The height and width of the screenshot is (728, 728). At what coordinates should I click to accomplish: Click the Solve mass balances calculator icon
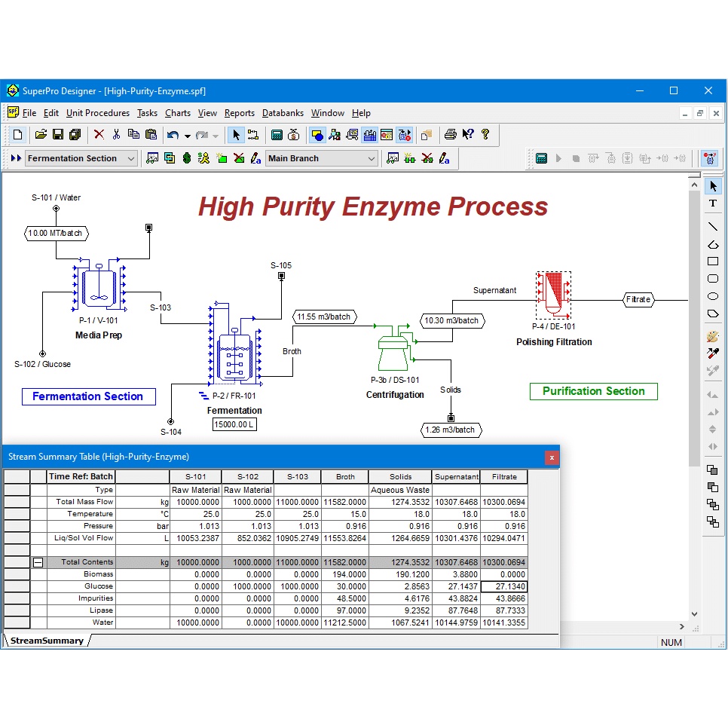pyautogui.click(x=277, y=135)
